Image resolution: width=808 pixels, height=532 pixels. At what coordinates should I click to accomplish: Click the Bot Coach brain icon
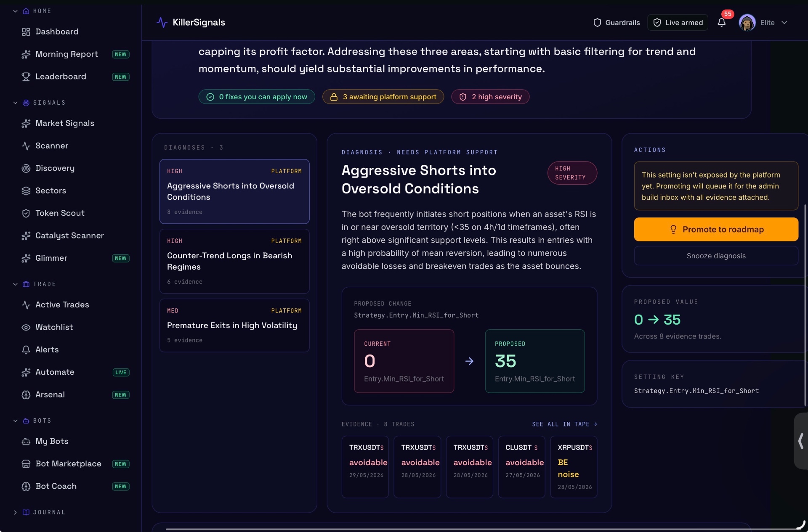(x=26, y=487)
